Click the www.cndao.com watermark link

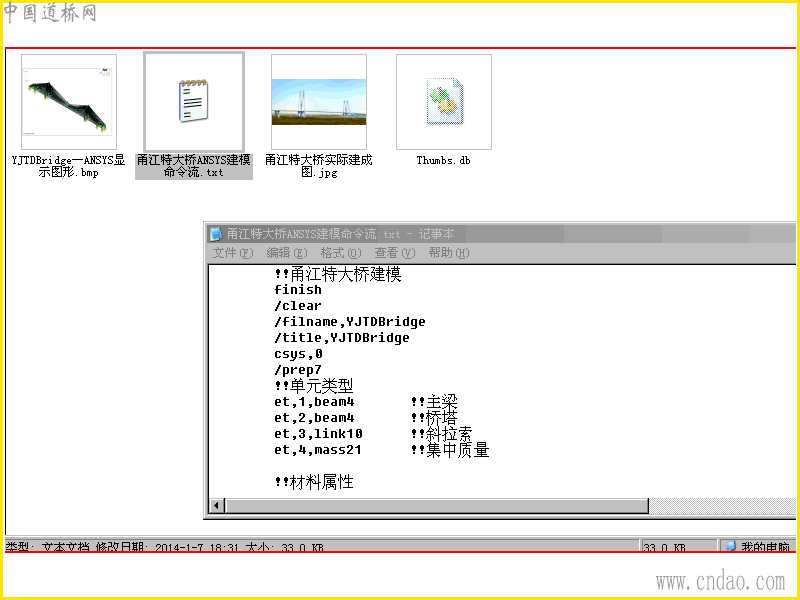point(720,581)
